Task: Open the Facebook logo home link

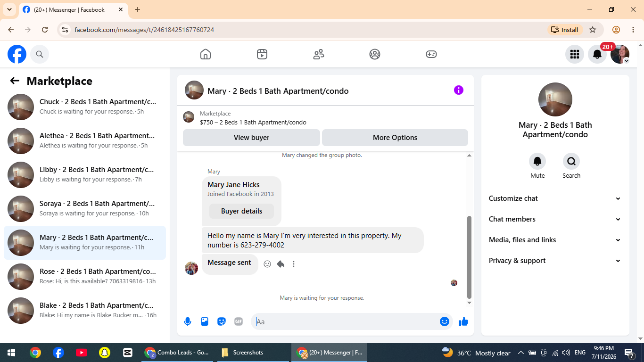Action: [x=17, y=54]
